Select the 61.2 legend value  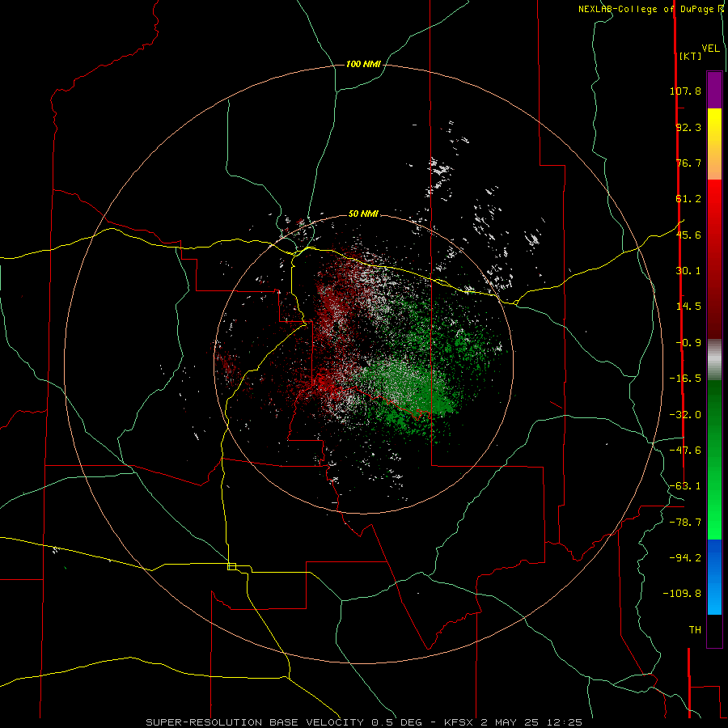coord(688,199)
